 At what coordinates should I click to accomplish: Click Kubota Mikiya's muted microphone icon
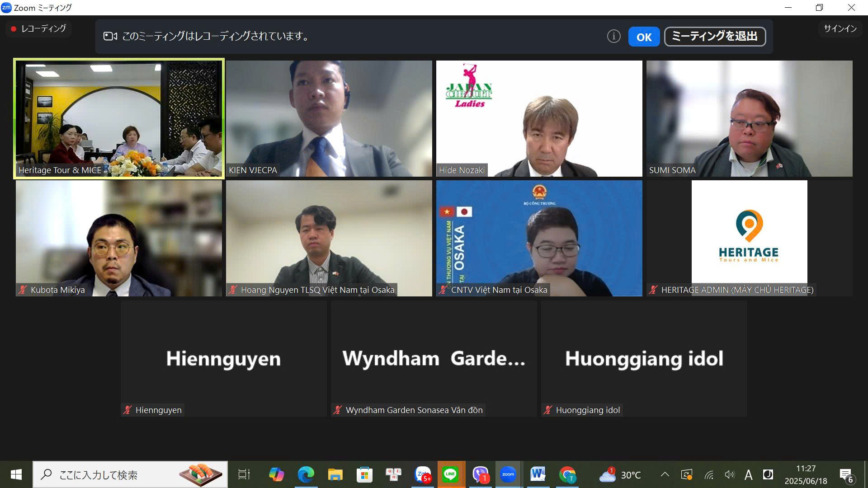(23, 290)
